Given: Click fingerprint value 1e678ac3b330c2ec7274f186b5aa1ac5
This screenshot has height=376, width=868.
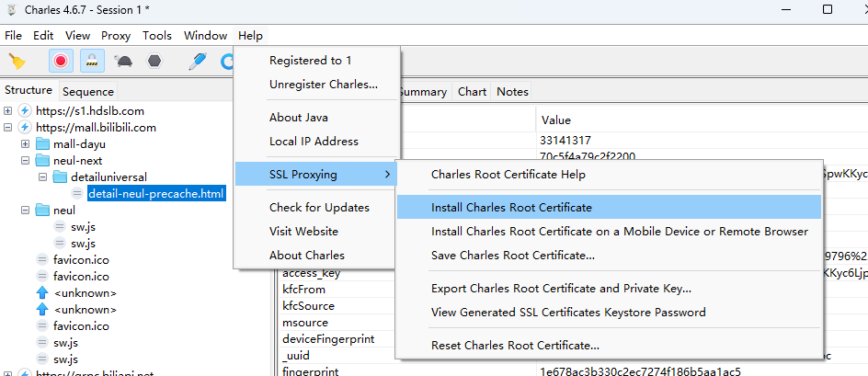Looking at the screenshot, I should 641,371.
